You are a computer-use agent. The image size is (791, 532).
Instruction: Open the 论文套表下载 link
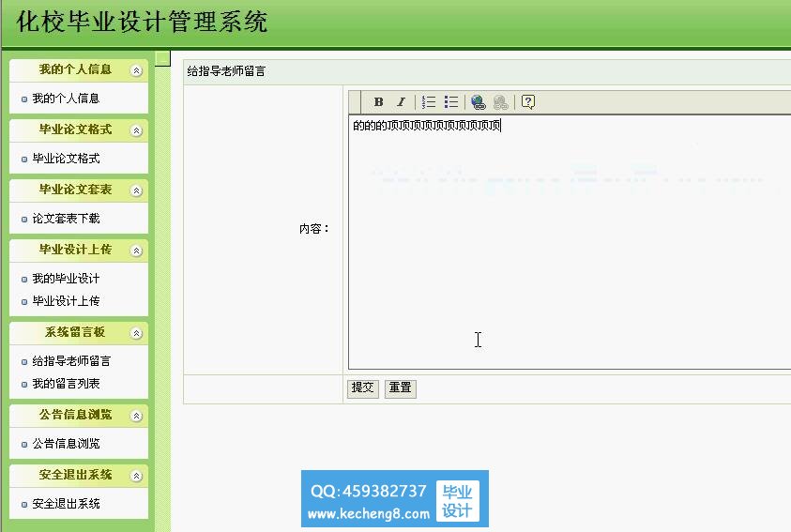tap(66, 219)
